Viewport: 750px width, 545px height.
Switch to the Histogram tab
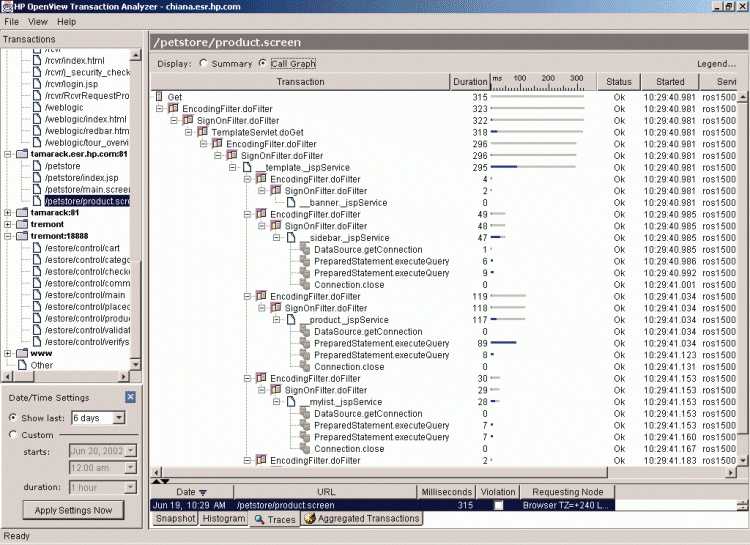223,519
